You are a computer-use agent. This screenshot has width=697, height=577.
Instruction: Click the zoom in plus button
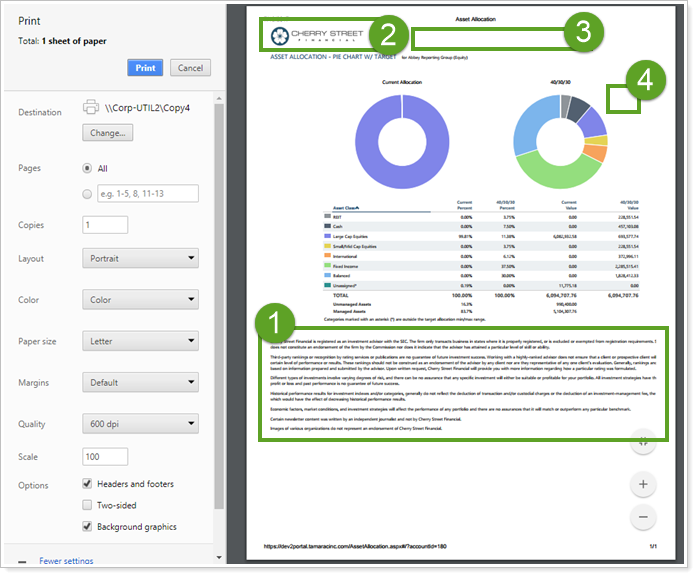coord(642,484)
